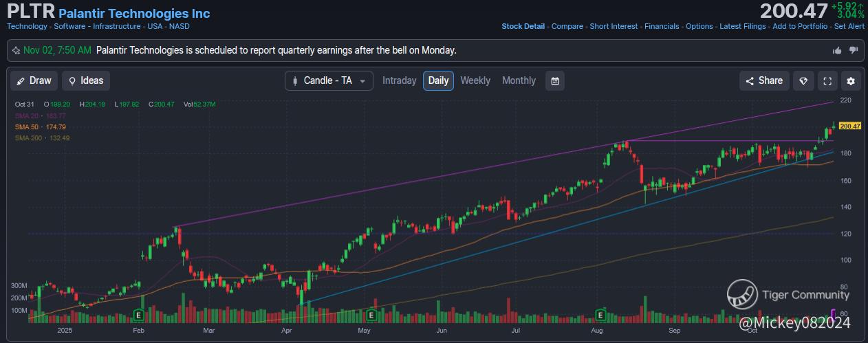
Task: Click the diamond premium icon
Action: tap(803, 80)
